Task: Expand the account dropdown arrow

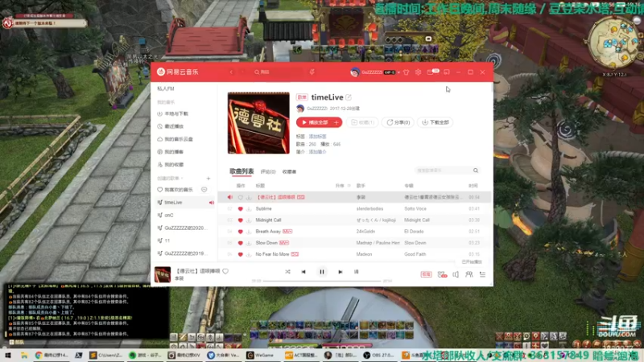Action: [x=398, y=72]
